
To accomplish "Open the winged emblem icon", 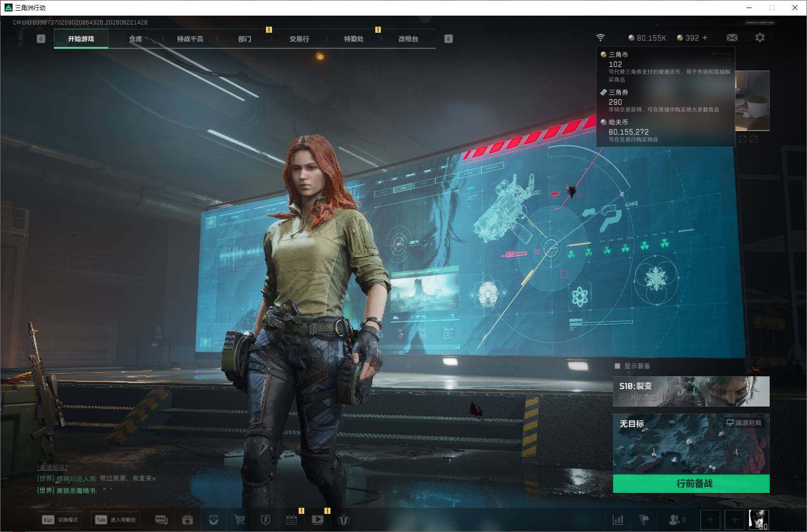I will [344, 520].
